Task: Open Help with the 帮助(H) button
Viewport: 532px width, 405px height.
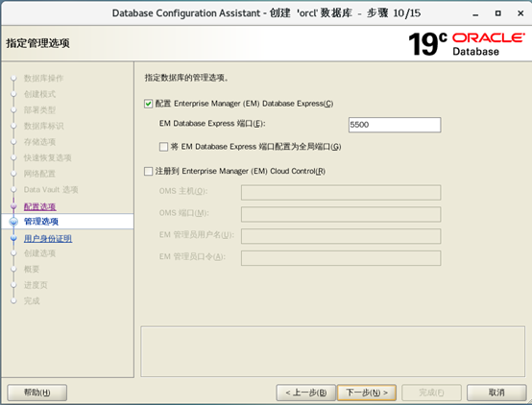Action: tap(37, 393)
